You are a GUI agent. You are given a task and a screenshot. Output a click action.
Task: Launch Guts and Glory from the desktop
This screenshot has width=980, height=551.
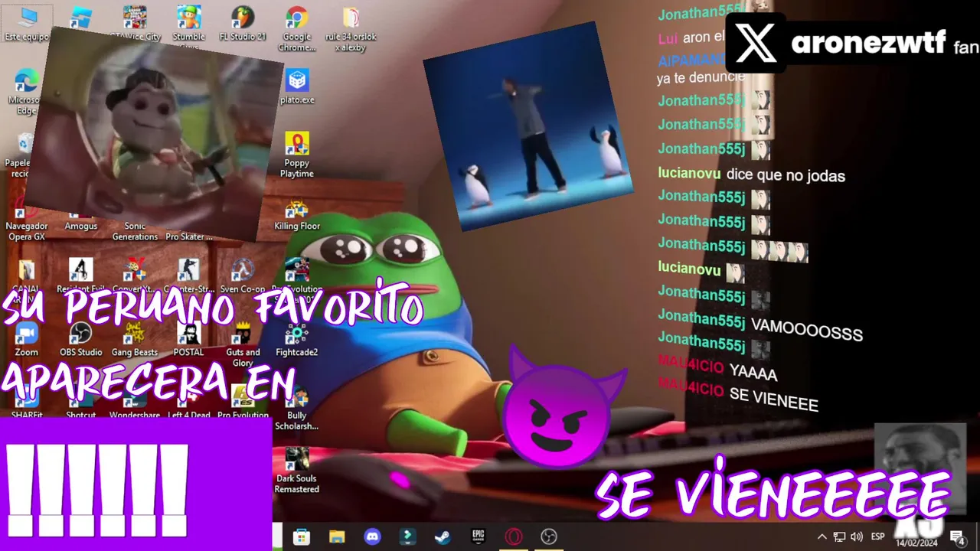click(243, 344)
